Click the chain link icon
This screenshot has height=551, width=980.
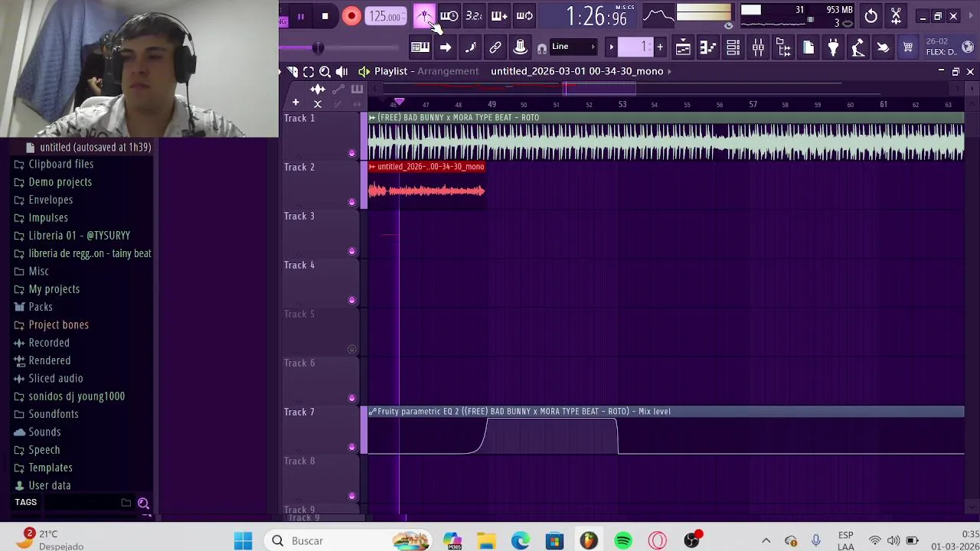[495, 47]
